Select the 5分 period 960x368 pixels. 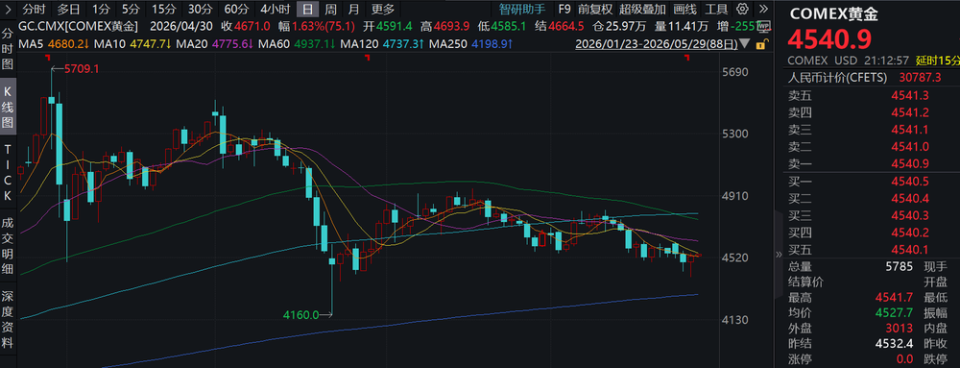pyautogui.click(x=130, y=9)
